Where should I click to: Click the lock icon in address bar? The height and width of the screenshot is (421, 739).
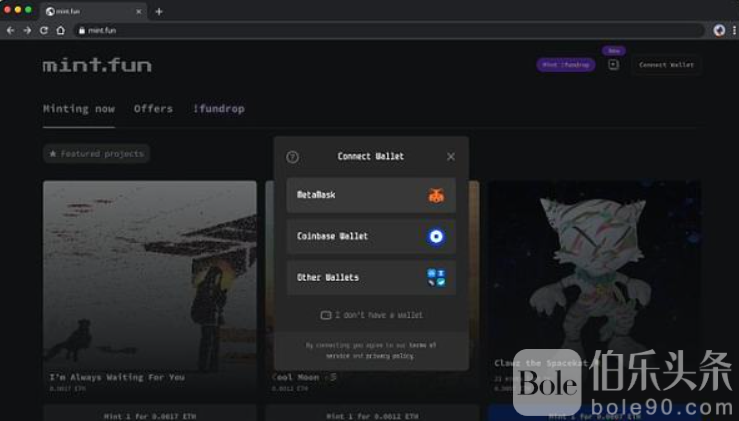click(82, 31)
